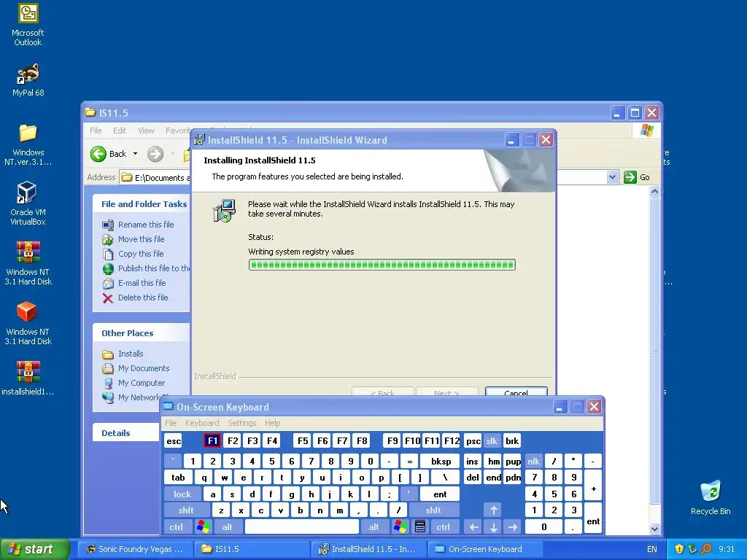The image size is (747, 560).
Task: Click the File and Folder Tasks header
Action: 142,204
